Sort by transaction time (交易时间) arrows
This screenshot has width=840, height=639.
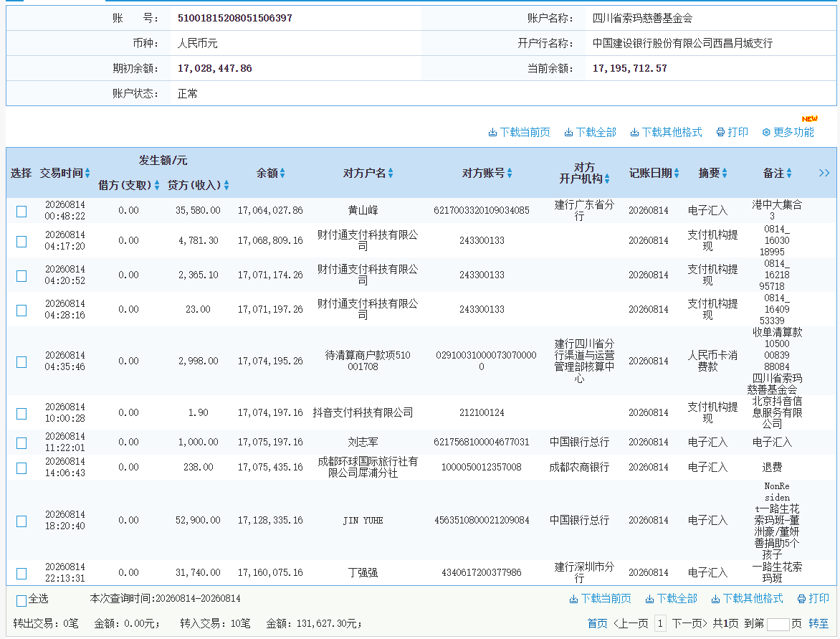tap(87, 173)
